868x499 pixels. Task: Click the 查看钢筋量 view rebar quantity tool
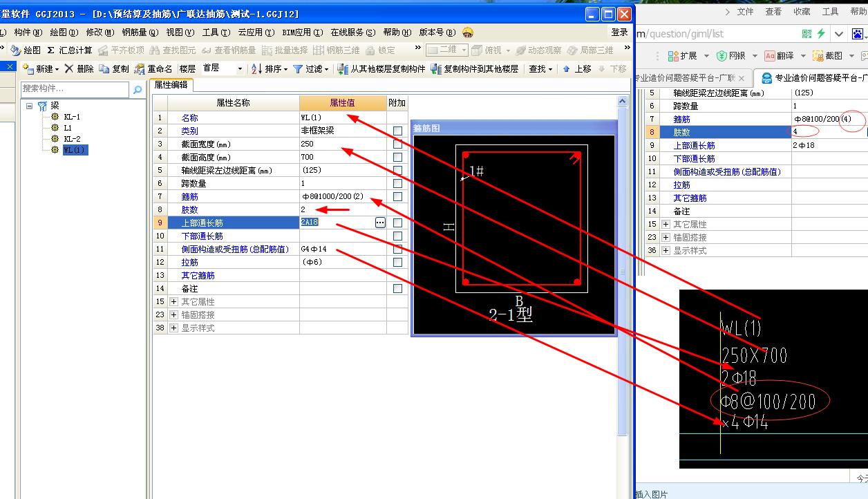[x=229, y=50]
